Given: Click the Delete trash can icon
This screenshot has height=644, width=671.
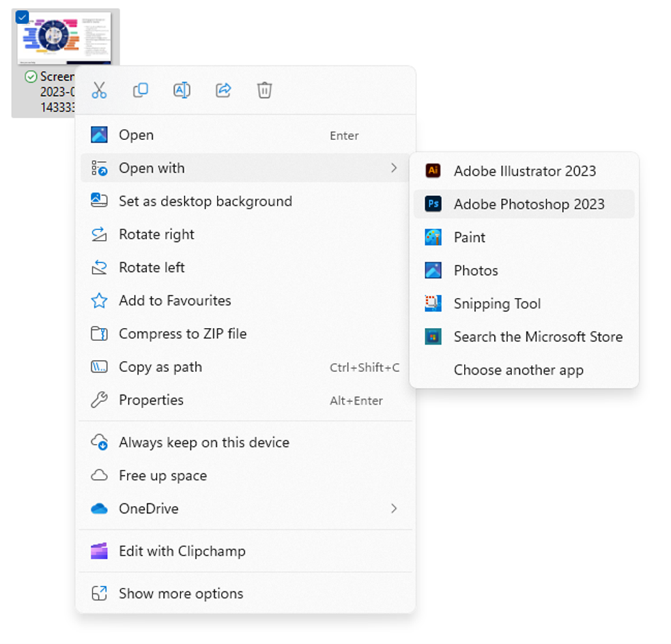Looking at the screenshot, I should point(264,90).
